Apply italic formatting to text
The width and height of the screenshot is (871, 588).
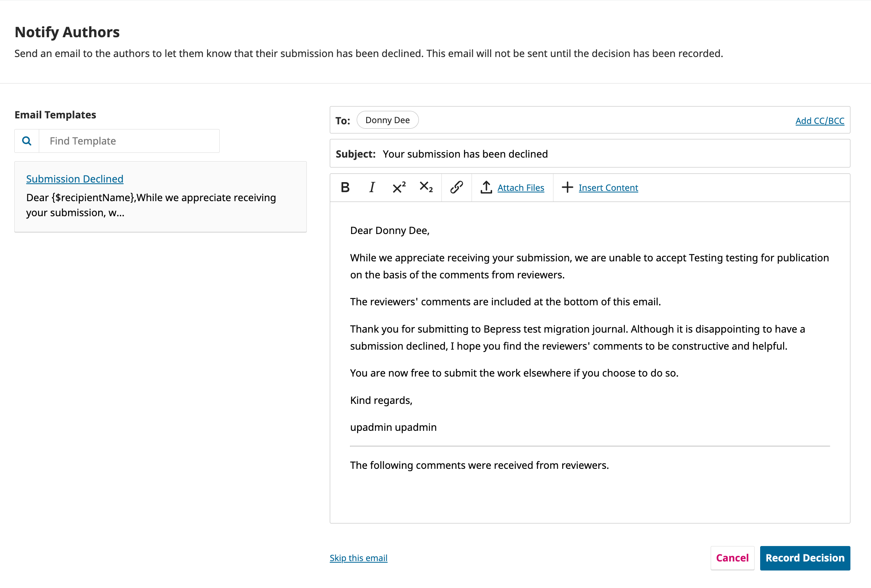372,187
